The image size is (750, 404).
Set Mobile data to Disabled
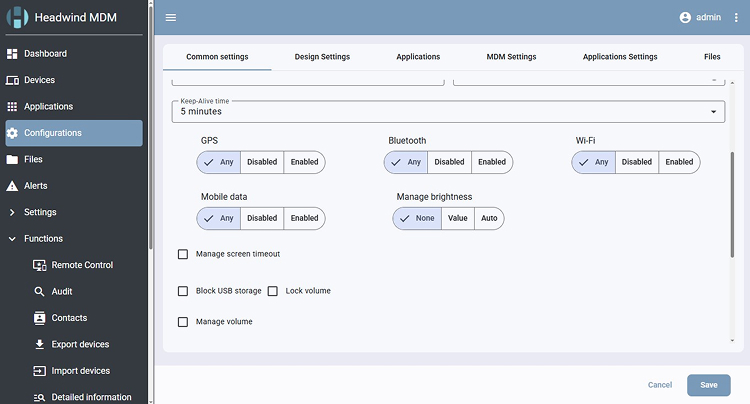262,218
